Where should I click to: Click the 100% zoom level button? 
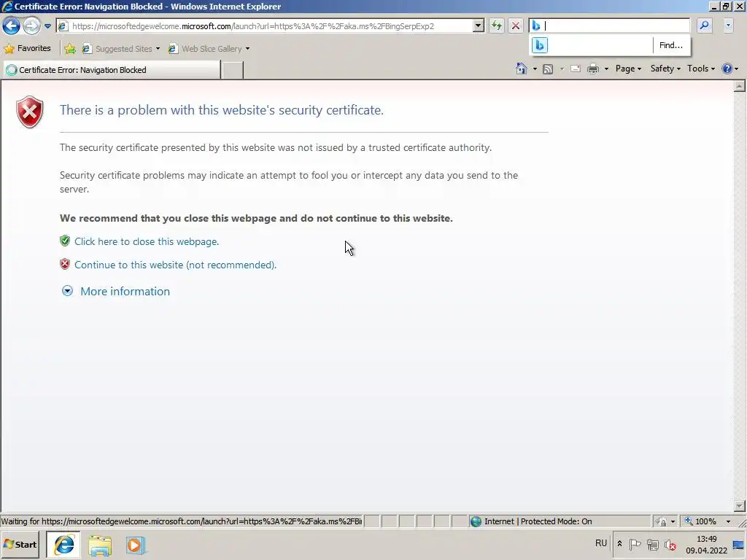tap(700, 521)
